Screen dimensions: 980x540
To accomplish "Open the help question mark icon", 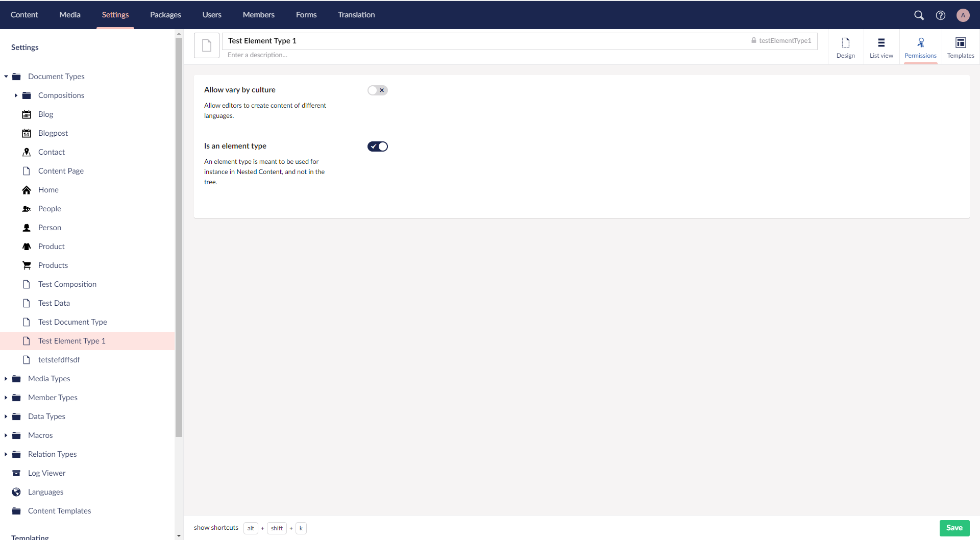I will (940, 15).
